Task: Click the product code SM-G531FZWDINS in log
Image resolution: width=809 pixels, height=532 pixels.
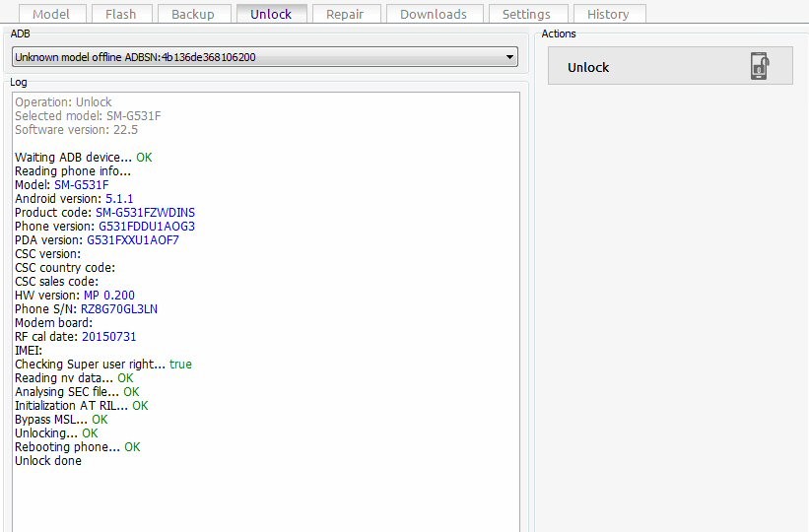Action: coord(145,213)
